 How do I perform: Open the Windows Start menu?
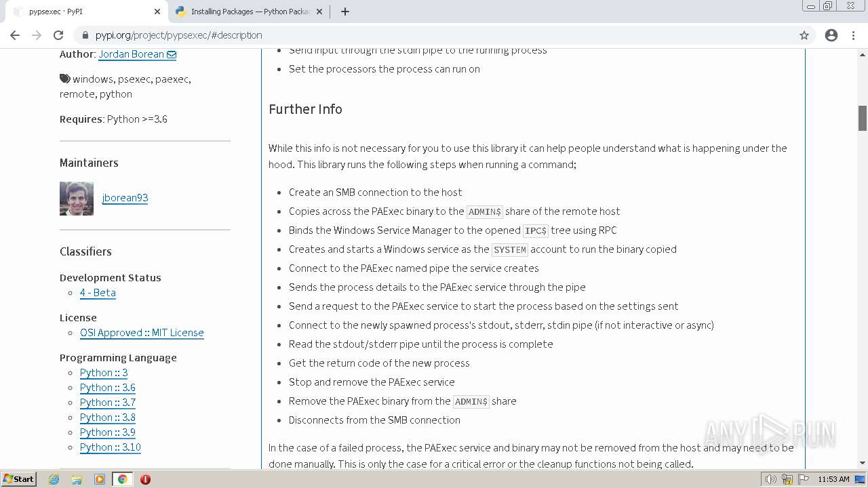(18, 479)
